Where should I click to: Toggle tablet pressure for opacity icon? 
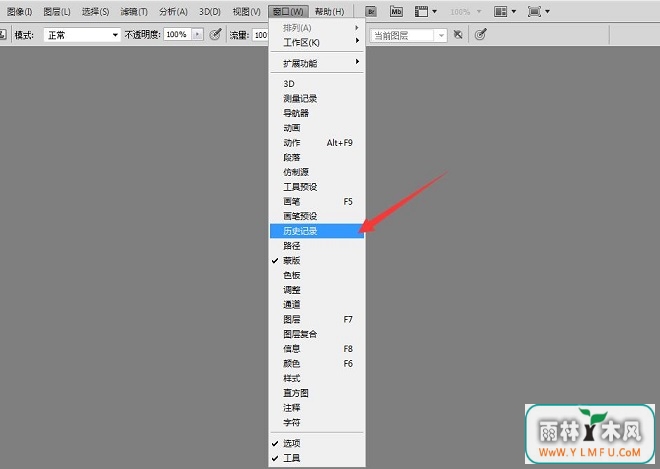pos(215,35)
